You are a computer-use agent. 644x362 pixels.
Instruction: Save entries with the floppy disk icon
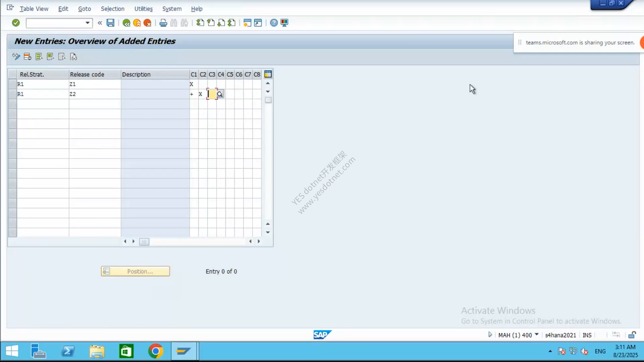pyautogui.click(x=110, y=23)
